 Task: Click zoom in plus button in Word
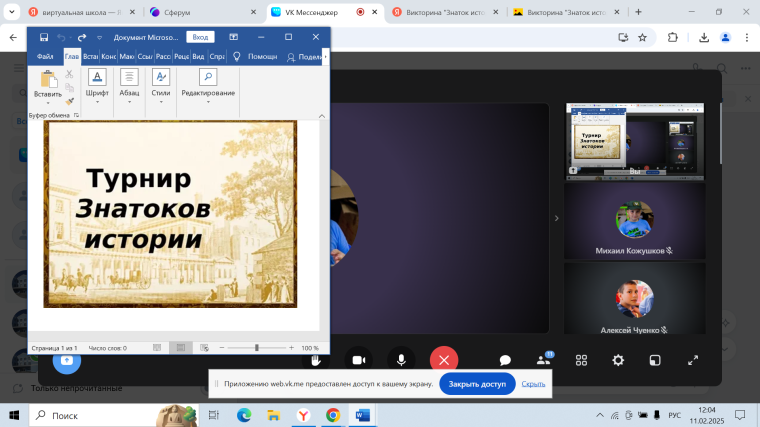pos(291,348)
